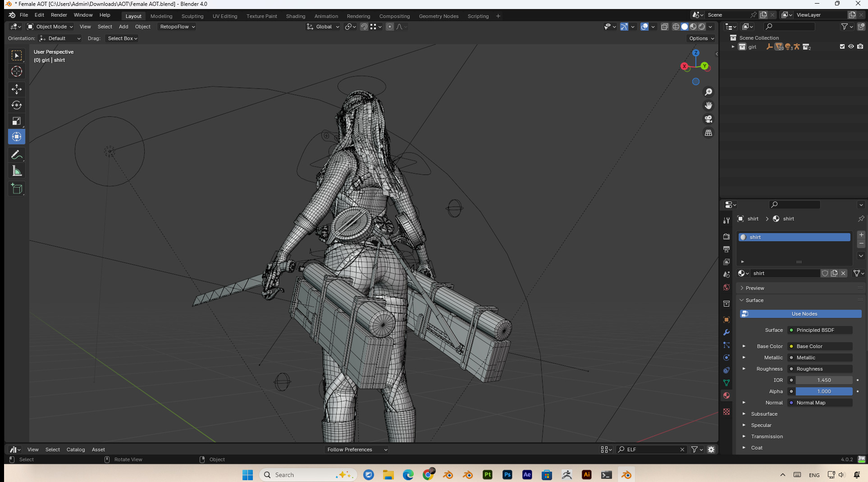Open the Texture properties tab
868x482 pixels.
(x=726, y=412)
